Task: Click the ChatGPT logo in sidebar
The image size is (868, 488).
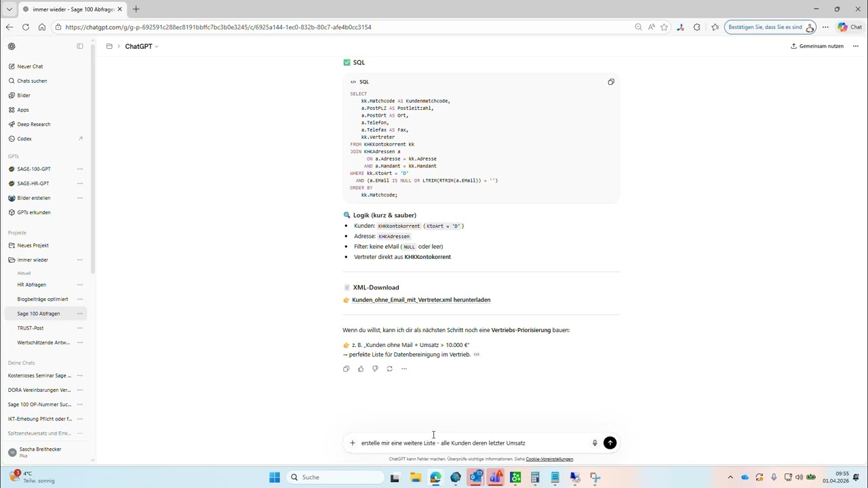Action: (12, 46)
